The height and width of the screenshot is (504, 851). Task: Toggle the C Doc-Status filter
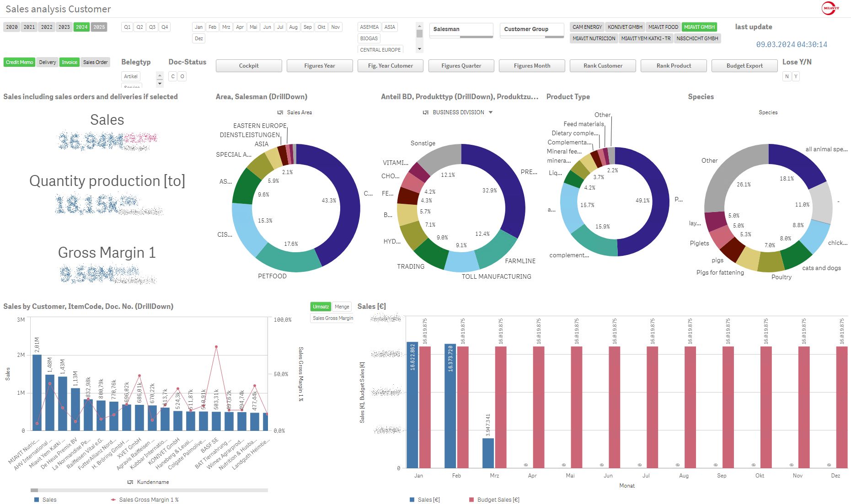pyautogui.click(x=172, y=76)
